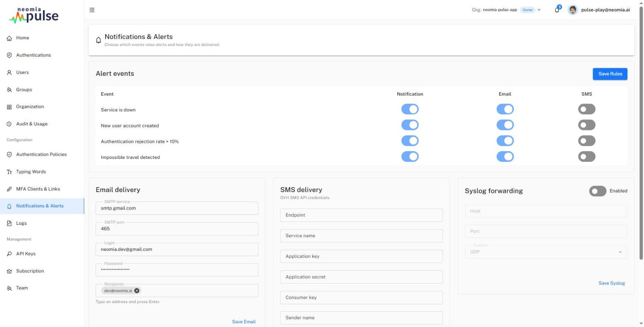Image resolution: width=644 pixels, height=327 pixels.
Task: Open the Syslog Protocol UDP dropdown
Action: (x=546, y=252)
